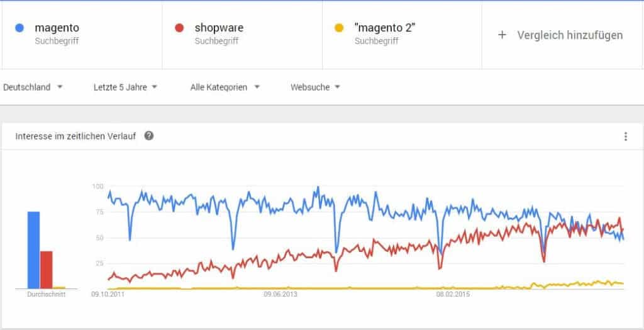Open the Deutschland region dropdown
The image size is (644, 330).
tap(33, 88)
